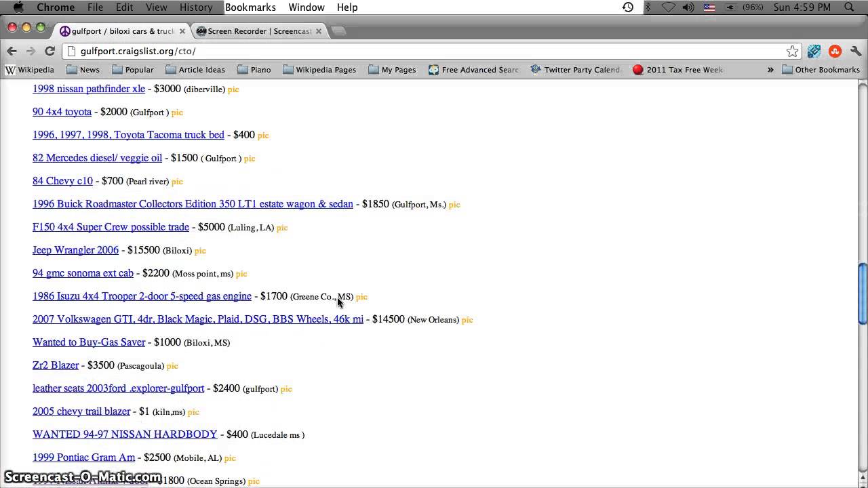
Task: Open Wanted to Buy-Gas Saver listing
Action: [89, 342]
